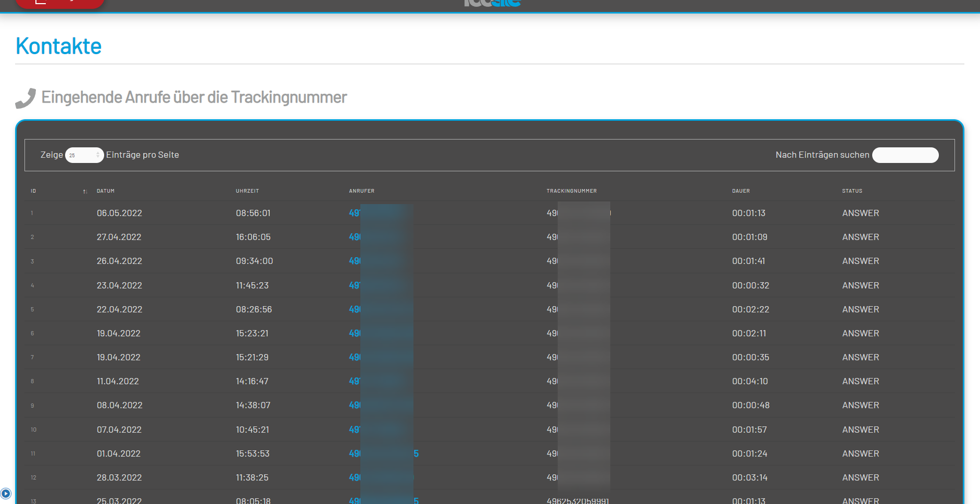Click the Kontakte page heading
980x504 pixels.
click(58, 46)
